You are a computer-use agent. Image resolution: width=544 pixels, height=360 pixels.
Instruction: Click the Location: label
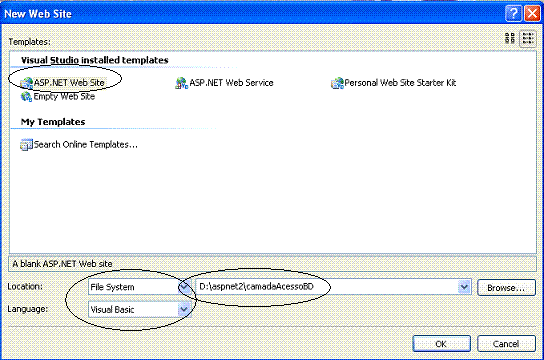25,286
